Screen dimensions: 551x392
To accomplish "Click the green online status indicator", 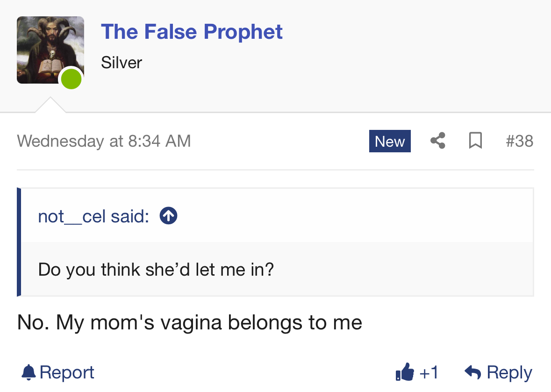I will click(72, 78).
